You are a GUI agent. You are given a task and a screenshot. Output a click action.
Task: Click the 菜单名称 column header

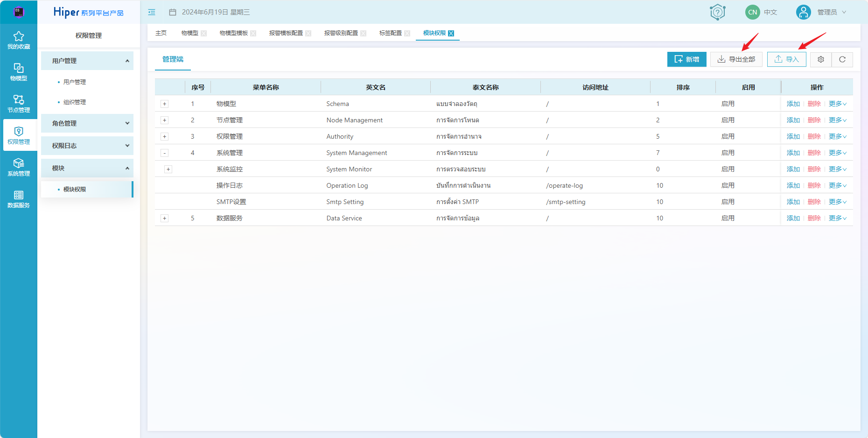pyautogui.click(x=266, y=87)
